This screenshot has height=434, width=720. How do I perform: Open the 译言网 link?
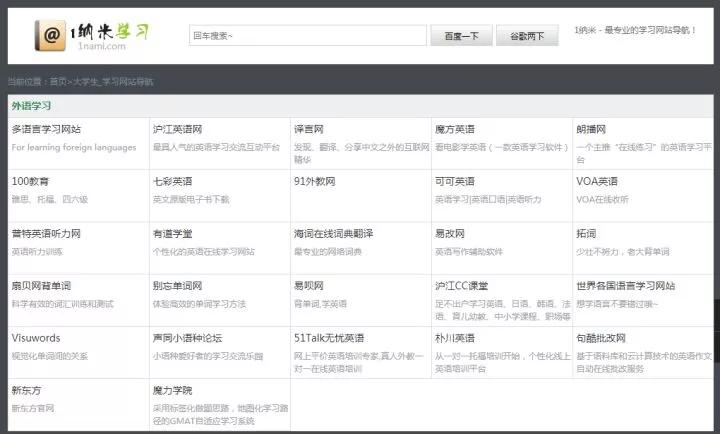pyautogui.click(x=309, y=130)
